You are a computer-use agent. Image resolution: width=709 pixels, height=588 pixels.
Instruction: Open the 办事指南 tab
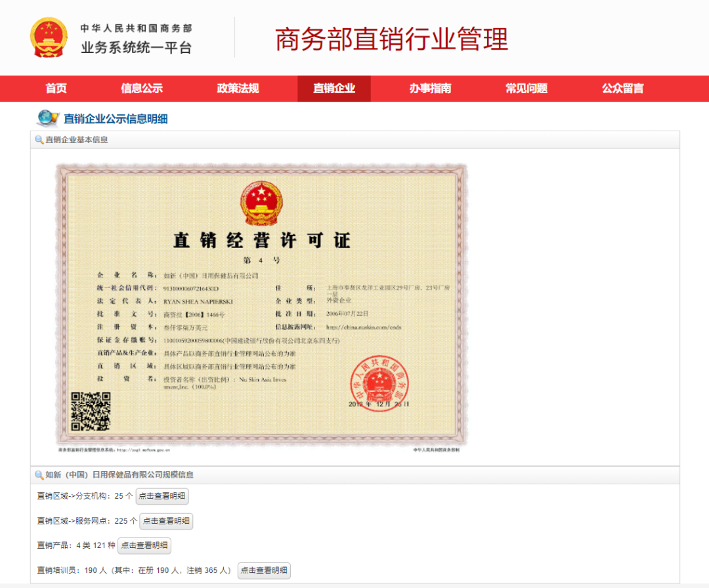431,89
